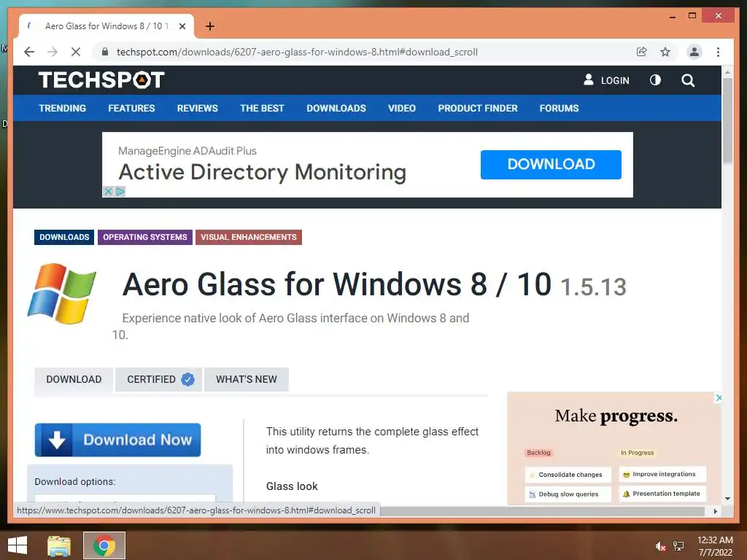Open the Chrome three-dot menu
The height and width of the screenshot is (560, 747).
[x=718, y=52]
